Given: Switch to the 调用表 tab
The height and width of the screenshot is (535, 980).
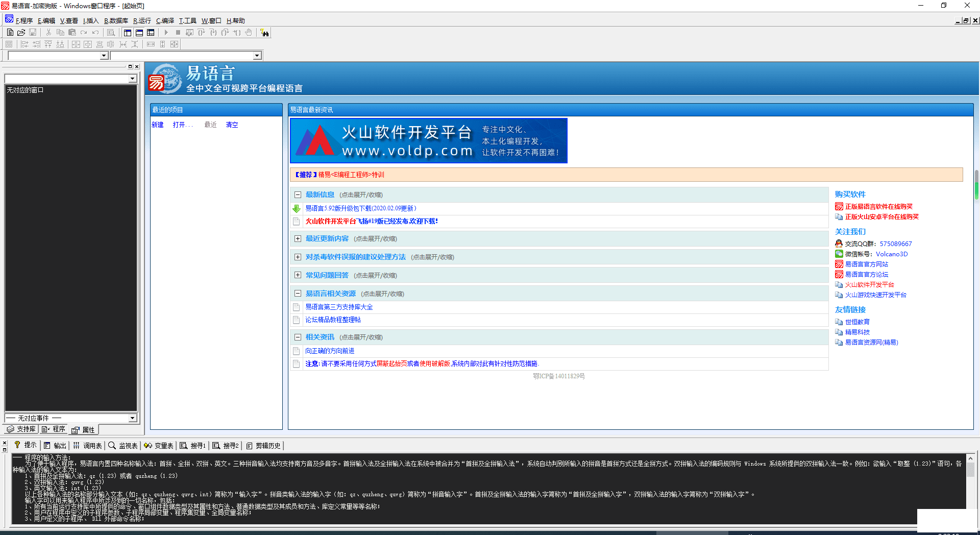Looking at the screenshot, I should [87, 446].
